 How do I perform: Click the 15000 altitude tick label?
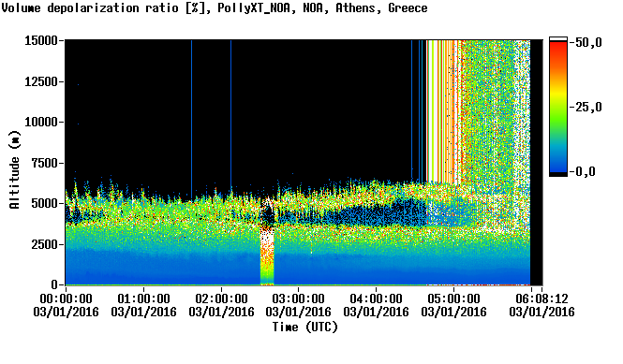(x=41, y=40)
